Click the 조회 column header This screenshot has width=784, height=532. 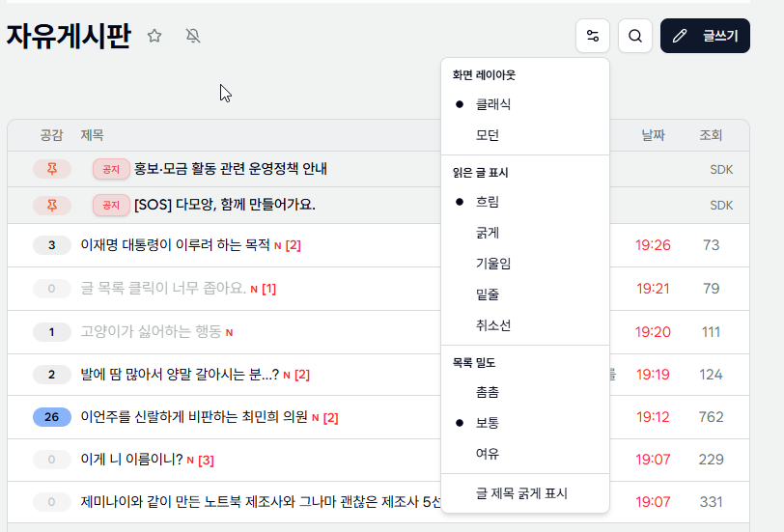point(711,135)
